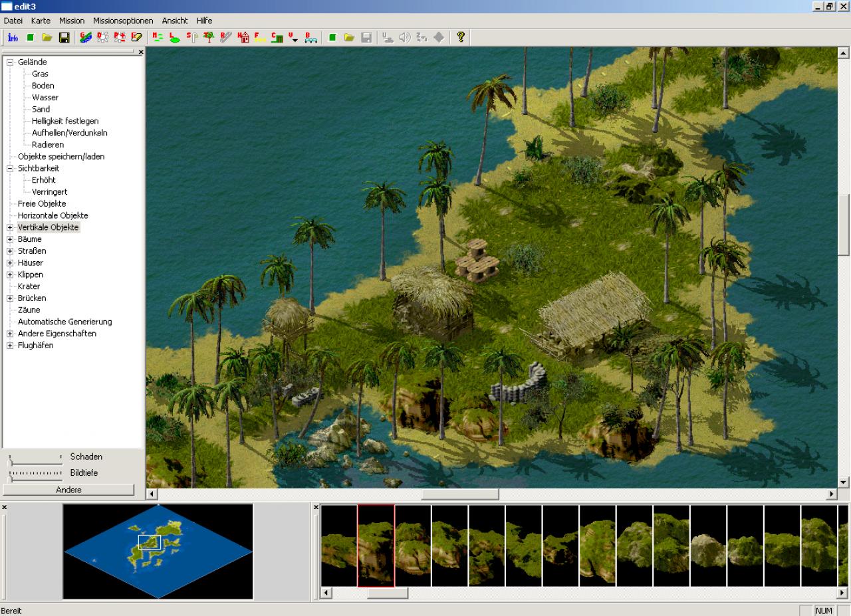The width and height of the screenshot is (851, 616).
Task: Click the thumbnail strip's left scroll arrow
Action: (x=326, y=593)
